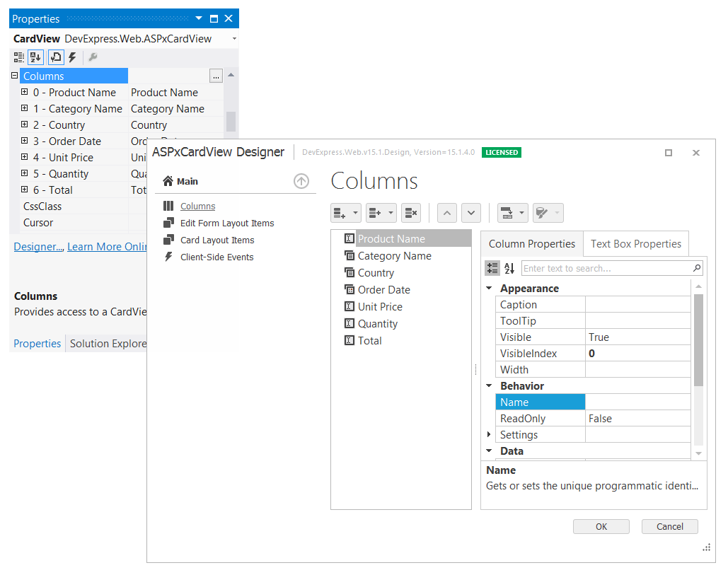Click the magnifier icon in the search box
Image resolution: width=728 pixels, height=575 pixels.
tap(697, 268)
